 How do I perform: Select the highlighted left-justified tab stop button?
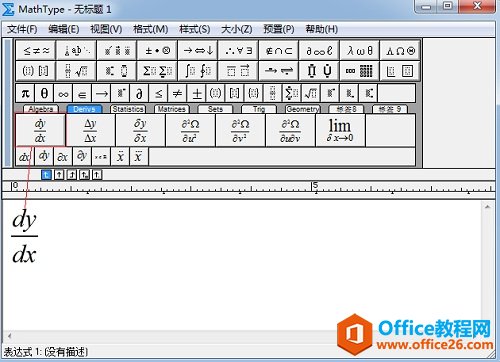tap(46, 175)
